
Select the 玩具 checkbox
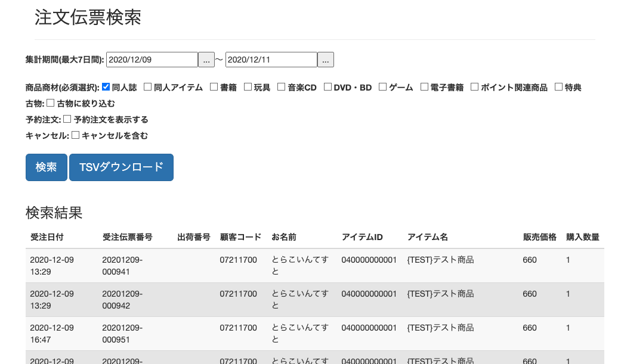247,87
